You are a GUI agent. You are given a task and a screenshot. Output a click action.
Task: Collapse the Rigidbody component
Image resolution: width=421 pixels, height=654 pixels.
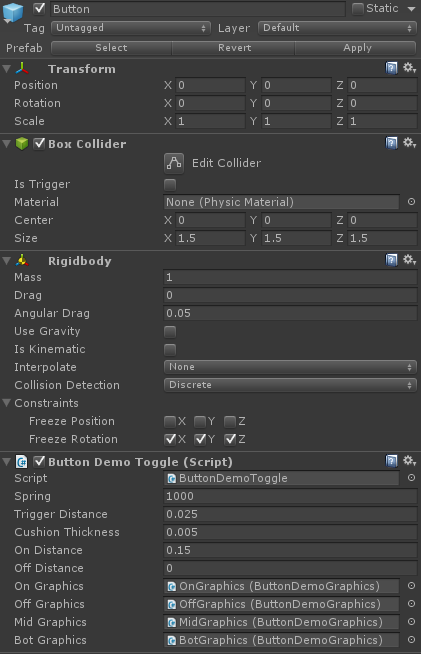[7, 261]
